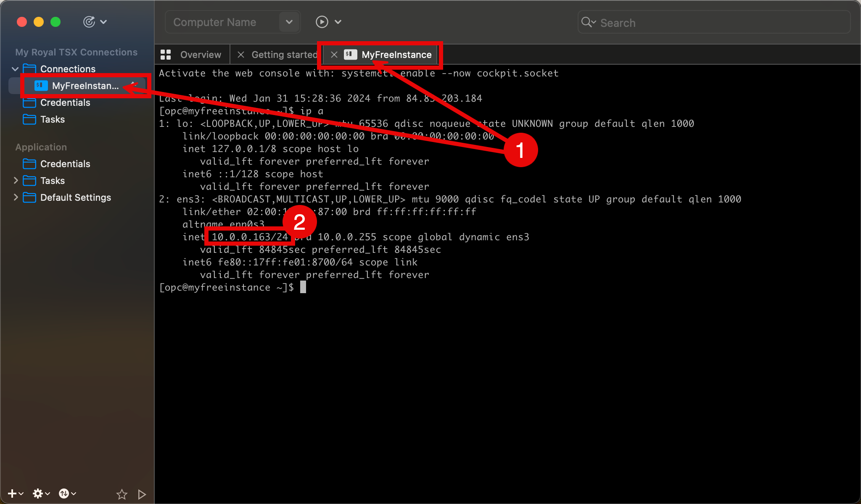Toggle the star favorites icon
This screenshot has width=861, height=504.
[122, 494]
